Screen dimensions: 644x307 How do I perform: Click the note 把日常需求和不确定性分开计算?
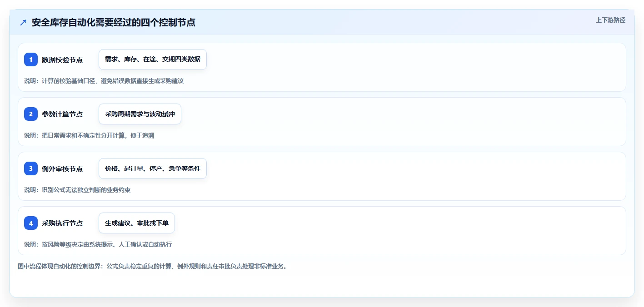pos(83,135)
